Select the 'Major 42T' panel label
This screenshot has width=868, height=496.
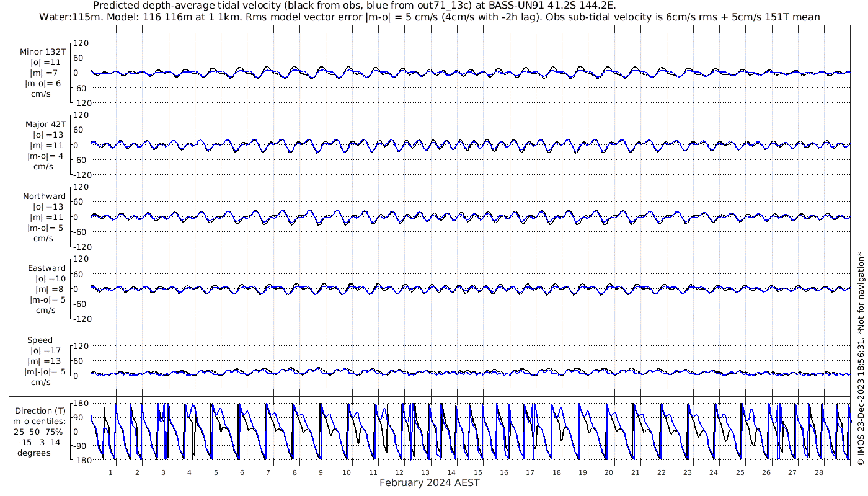(45, 124)
